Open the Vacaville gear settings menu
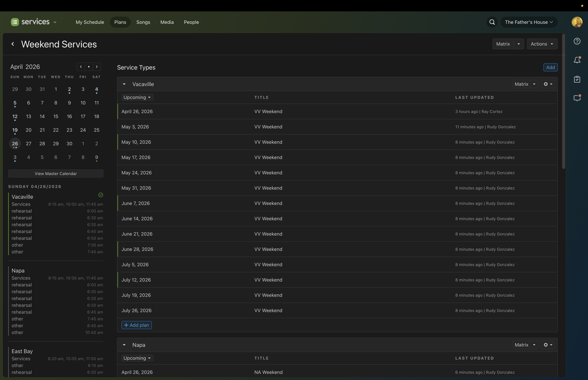The width and height of the screenshot is (588, 380). (x=548, y=84)
